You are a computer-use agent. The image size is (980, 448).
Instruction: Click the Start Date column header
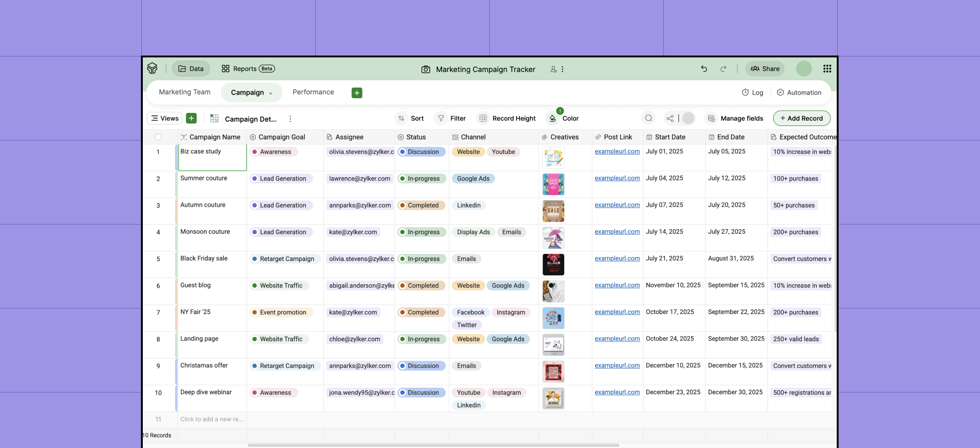coord(674,137)
